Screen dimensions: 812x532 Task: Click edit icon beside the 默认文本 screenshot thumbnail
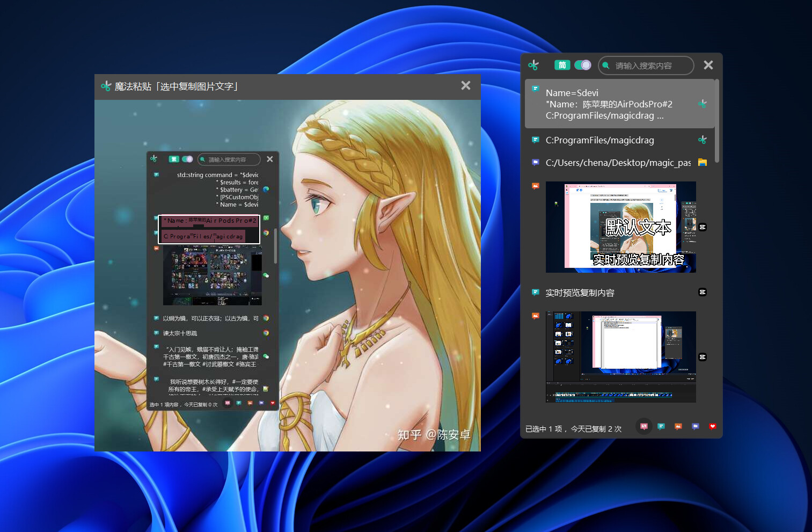pyautogui.click(x=702, y=227)
